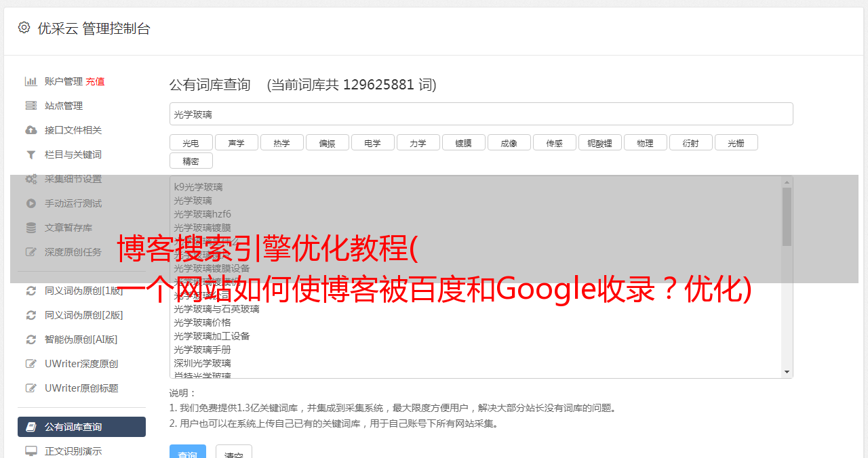
Task: Open the 充值 recharge link
Action: click(x=95, y=81)
